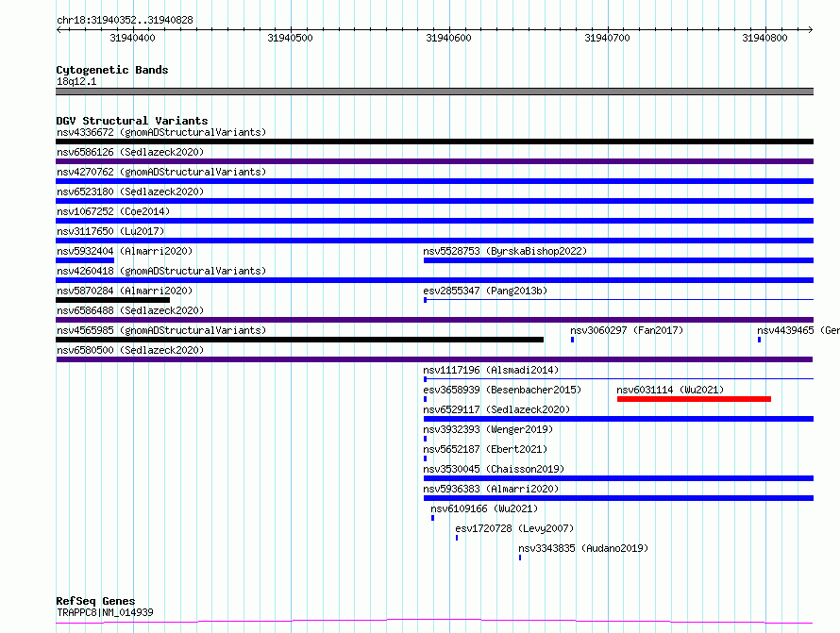The height and width of the screenshot is (633, 840).
Task: Click the TRAPPC8|NM_014939 gene label
Action: point(105,612)
